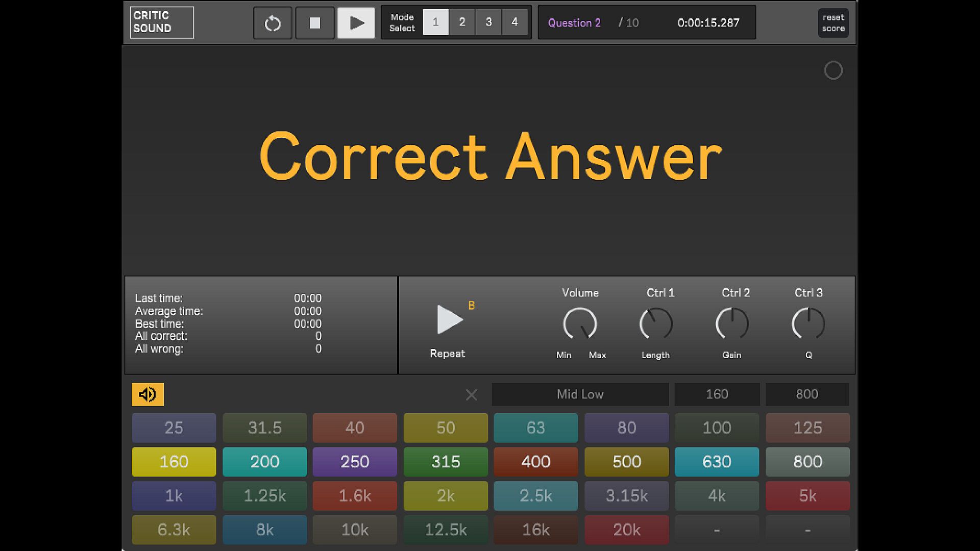Image resolution: width=980 pixels, height=551 pixels.
Task: Switch to Mode 3
Action: click(488, 22)
